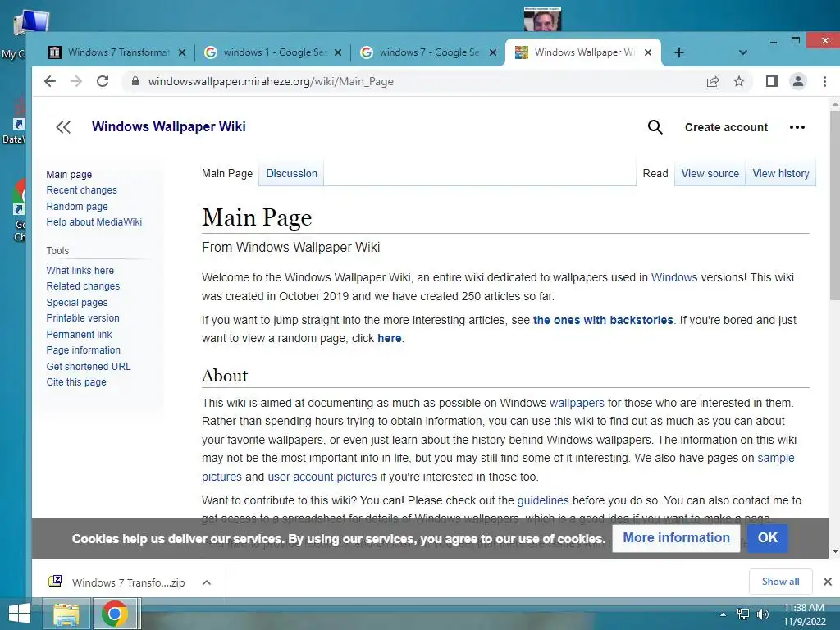
Task: Expand the zip download options chevron
Action: (x=207, y=582)
